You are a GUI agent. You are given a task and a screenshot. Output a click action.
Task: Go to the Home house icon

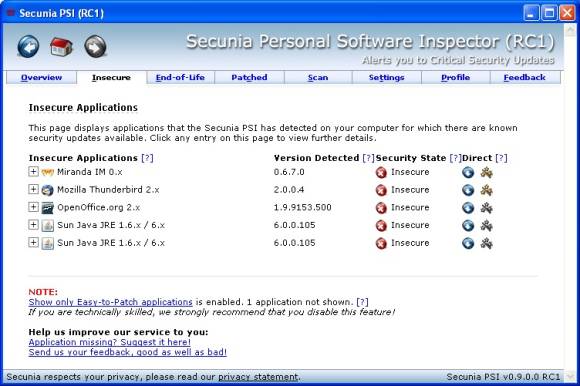[x=61, y=47]
